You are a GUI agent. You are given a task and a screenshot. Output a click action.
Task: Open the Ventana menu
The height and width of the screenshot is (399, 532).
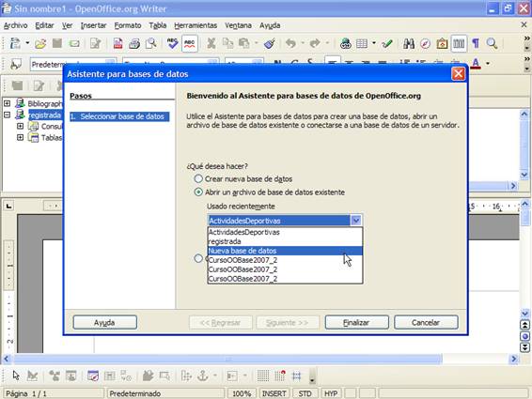tap(238, 25)
